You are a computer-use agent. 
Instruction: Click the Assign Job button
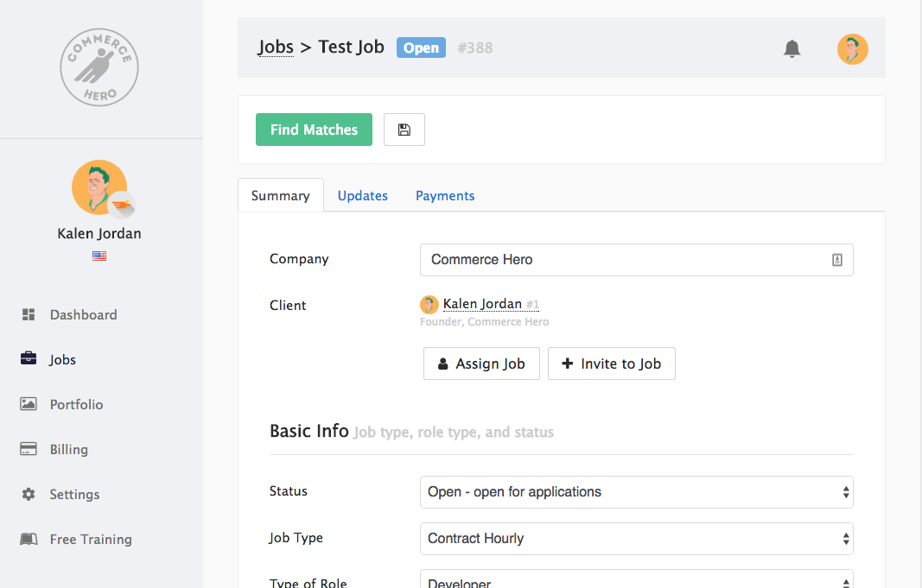[x=481, y=364]
